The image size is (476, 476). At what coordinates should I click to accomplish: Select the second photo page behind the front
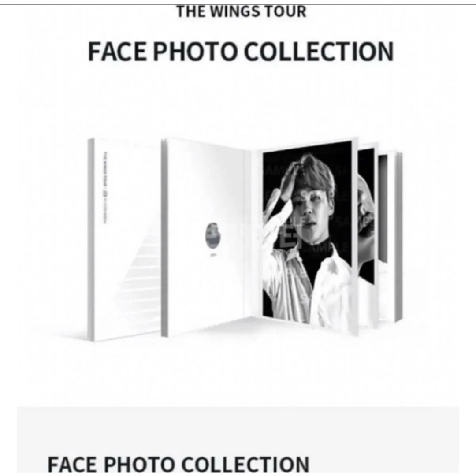[x=367, y=237]
